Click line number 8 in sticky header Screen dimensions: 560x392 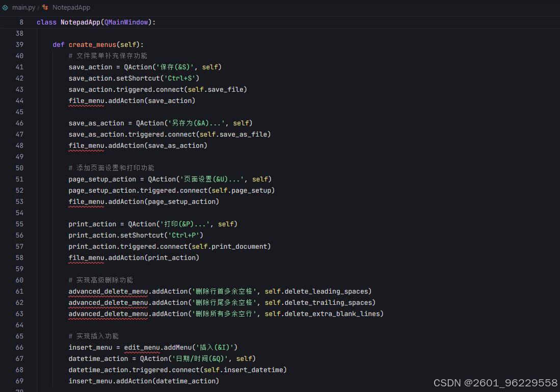pyautogui.click(x=21, y=22)
